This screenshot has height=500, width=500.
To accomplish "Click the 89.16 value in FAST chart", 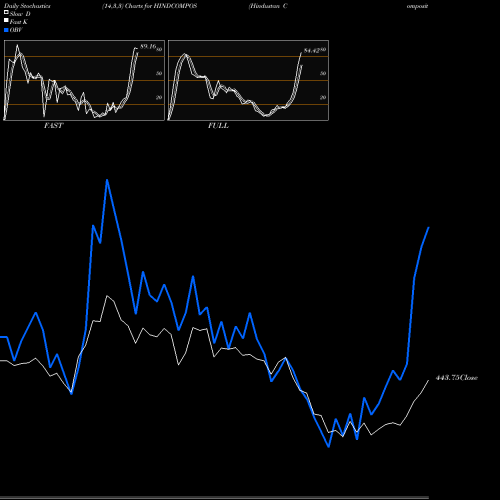I will click(148, 46).
